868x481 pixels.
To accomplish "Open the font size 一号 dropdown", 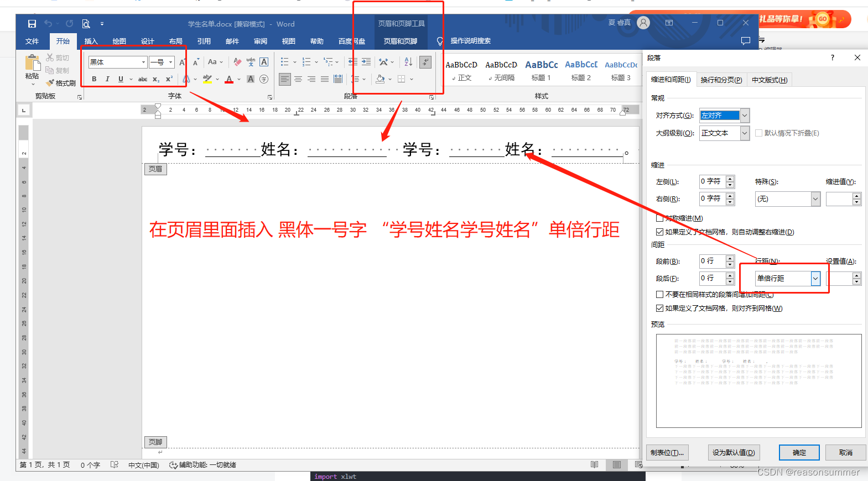I will tap(170, 62).
